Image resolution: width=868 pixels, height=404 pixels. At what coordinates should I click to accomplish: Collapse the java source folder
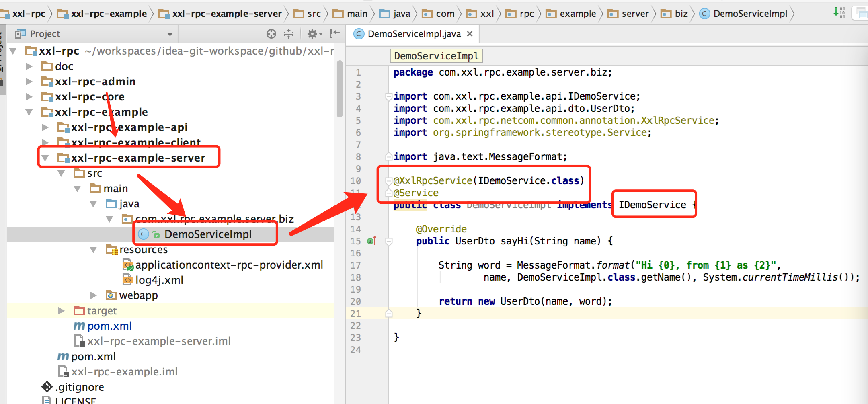click(94, 204)
